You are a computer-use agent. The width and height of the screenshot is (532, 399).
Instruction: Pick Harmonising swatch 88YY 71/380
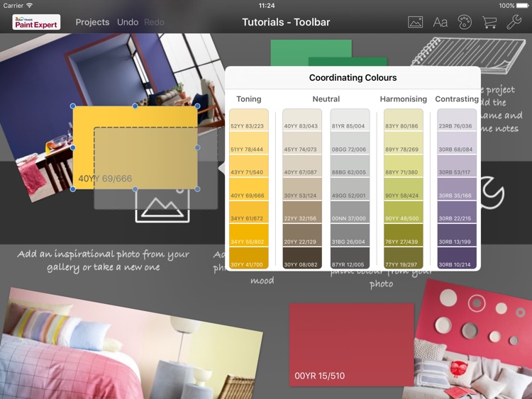(404, 166)
